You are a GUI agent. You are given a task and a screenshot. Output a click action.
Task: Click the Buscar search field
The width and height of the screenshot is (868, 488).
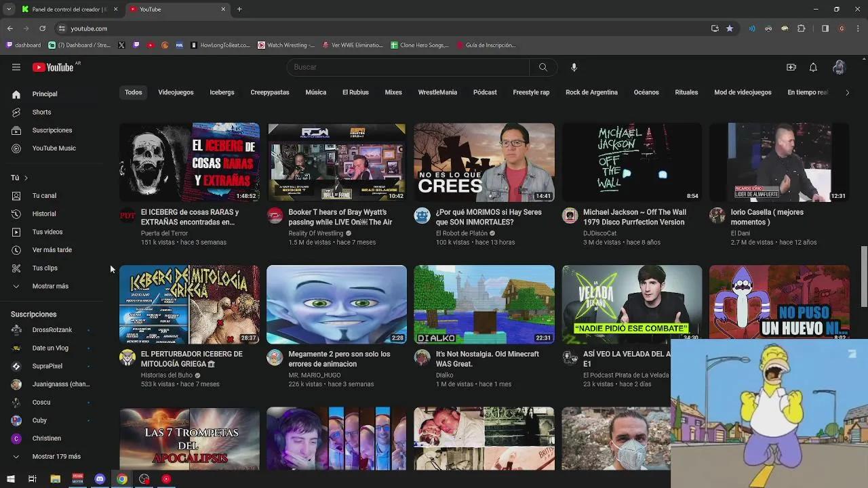[x=408, y=67]
